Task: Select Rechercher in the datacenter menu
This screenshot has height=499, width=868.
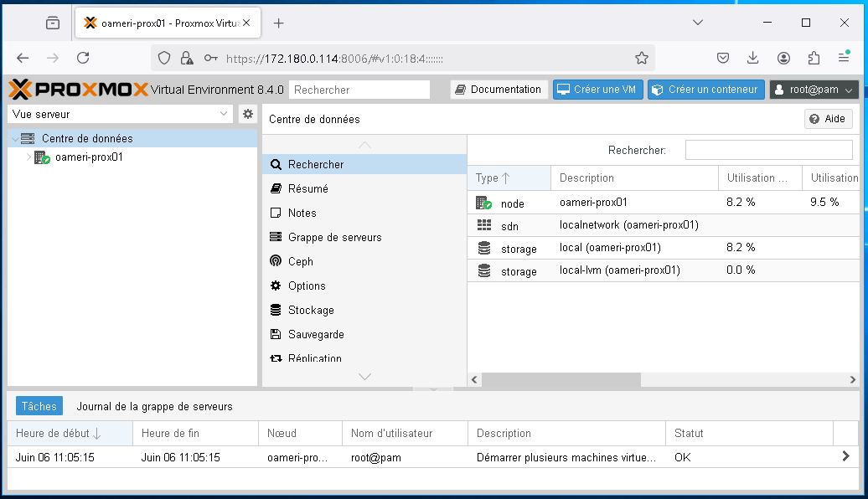Action: (364, 164)
